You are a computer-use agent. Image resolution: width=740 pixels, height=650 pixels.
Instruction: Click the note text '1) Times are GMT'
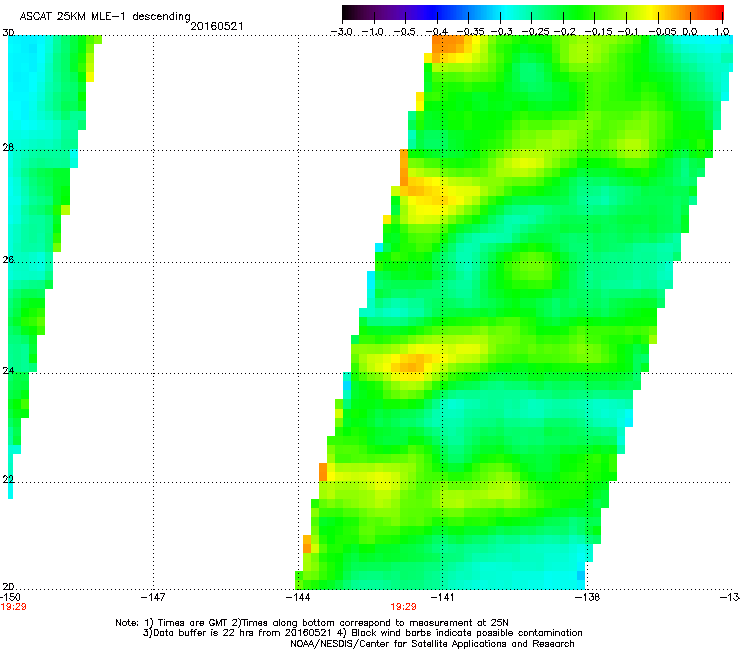187,623
